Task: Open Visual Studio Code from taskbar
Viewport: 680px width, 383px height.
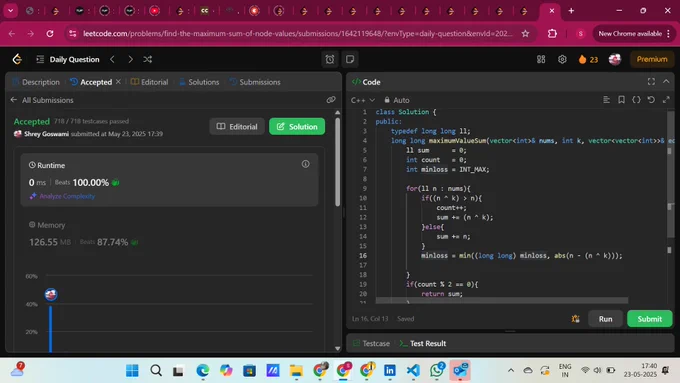Action: (413, 370)
